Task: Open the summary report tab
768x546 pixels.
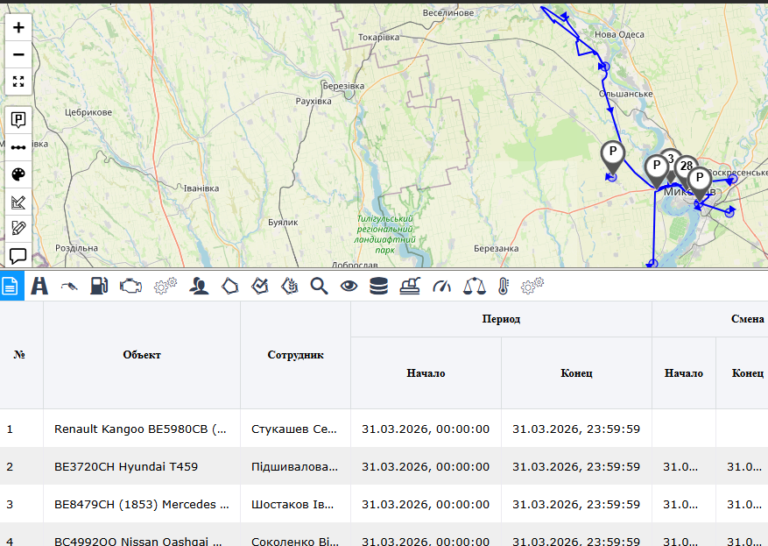Action: (x=10, y=287)
